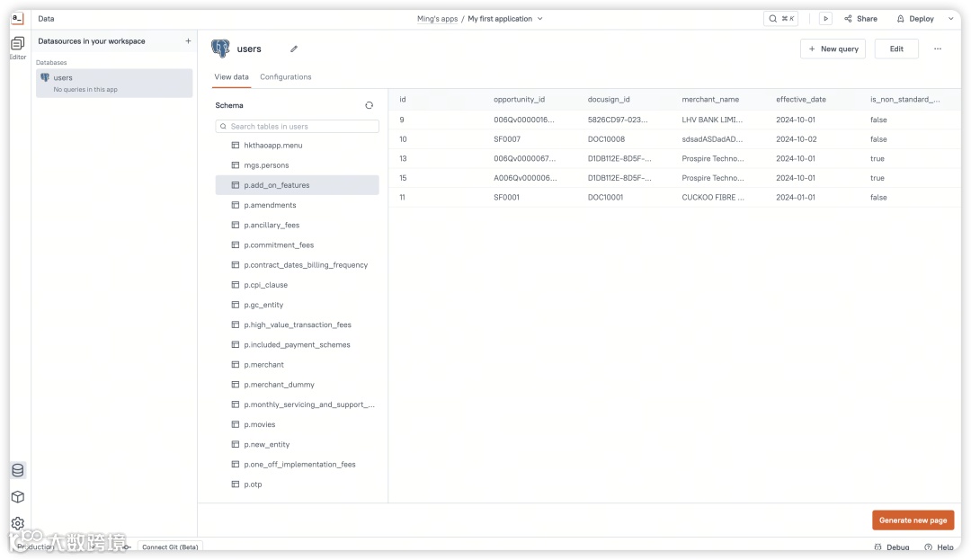Open the Libraries cube icon in sidebar
This screenshot has width=971, height=560.
coord(18,497)
